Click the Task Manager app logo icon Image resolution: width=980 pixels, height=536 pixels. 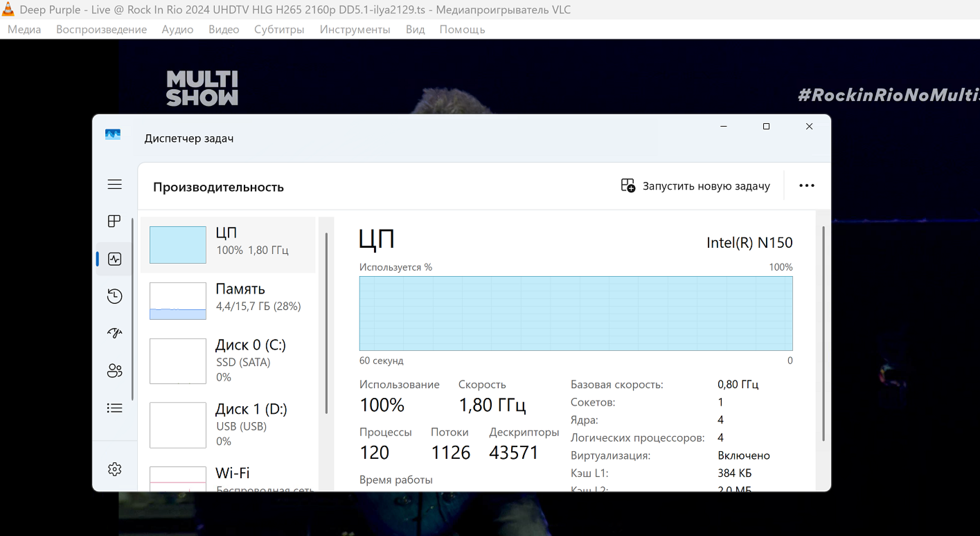click(x=113, y=135)
